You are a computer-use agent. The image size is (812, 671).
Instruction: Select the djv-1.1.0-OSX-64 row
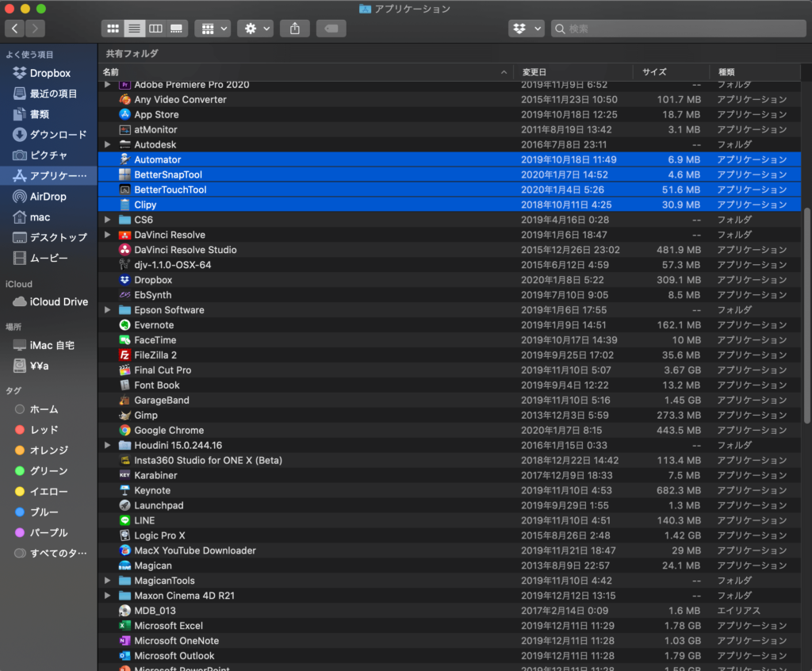pyautogui.click(x=450, y=265)
